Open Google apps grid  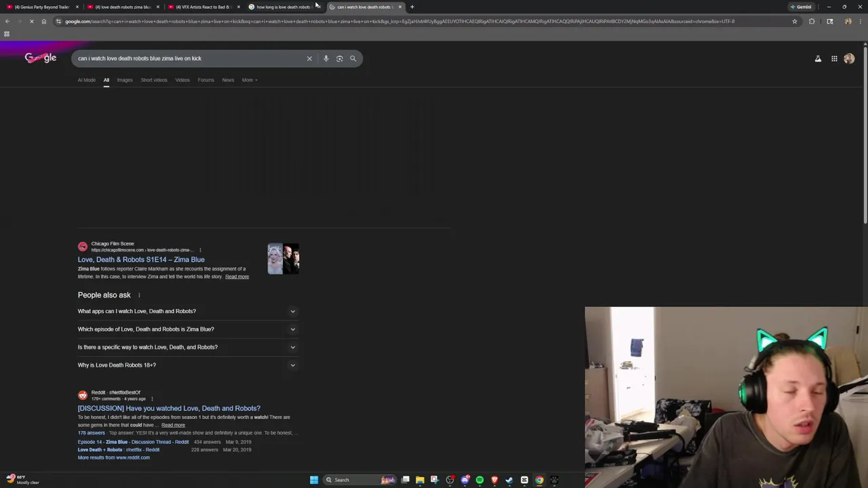pyautogui.click(x=834, y=59)
